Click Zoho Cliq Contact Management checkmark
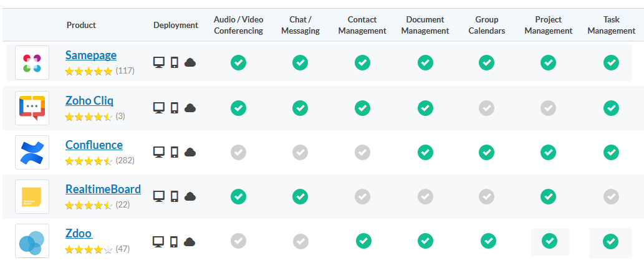This screenshot has height=263, width=644. (362, 108)
